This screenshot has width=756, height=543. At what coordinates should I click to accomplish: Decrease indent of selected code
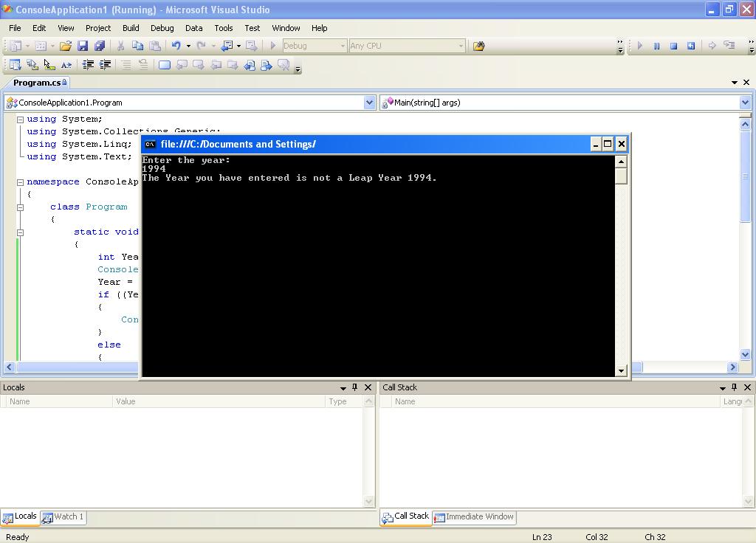click(x=86, y=65)
